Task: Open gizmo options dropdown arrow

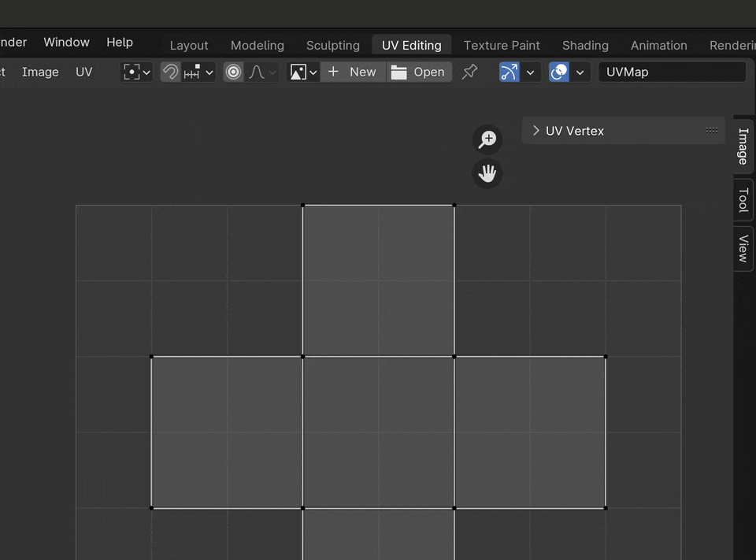Action: (531, 72)
